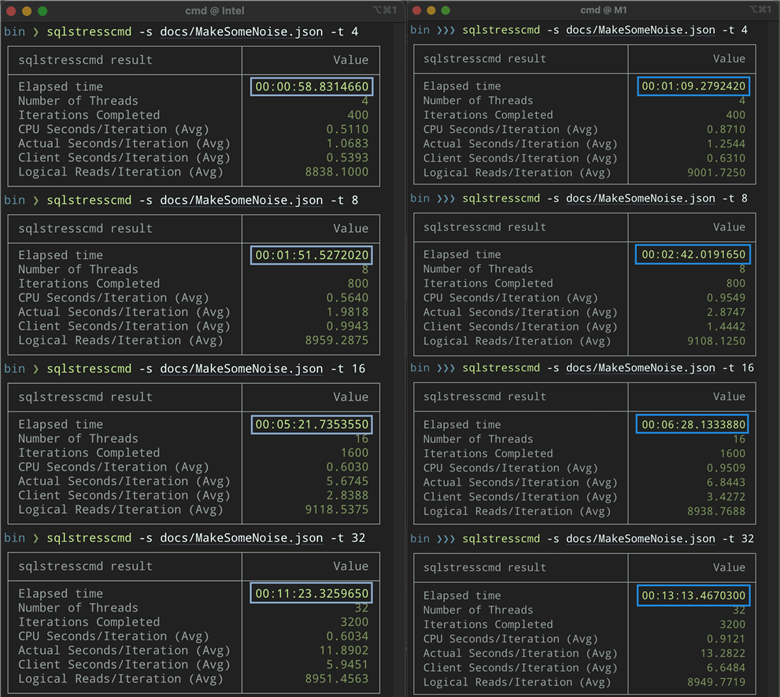780x697 pixels.
Task: Click the actual seconds value 1.2544
Action: click(726, 144)
